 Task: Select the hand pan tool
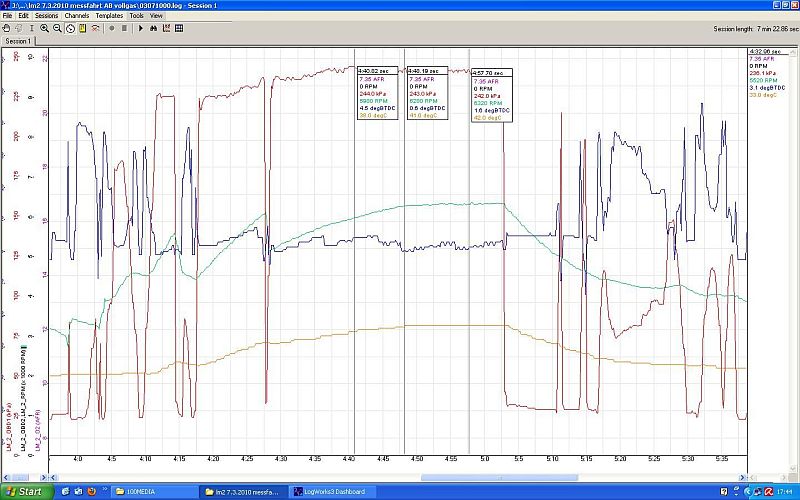click(7, 29)
